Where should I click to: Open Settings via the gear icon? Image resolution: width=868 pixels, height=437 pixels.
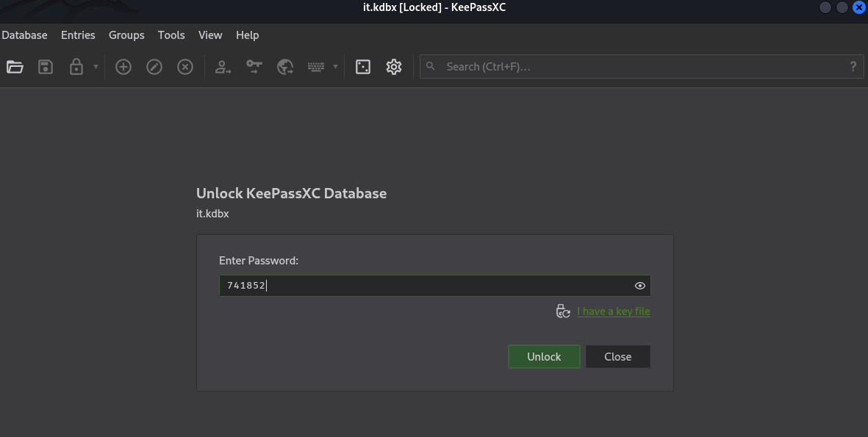coord(394,67)
